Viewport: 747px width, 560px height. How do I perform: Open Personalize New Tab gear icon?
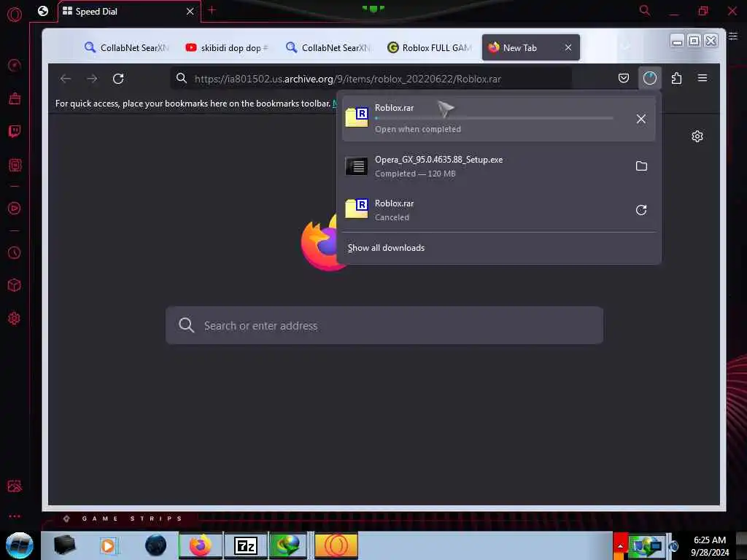(x=697, y=136)
